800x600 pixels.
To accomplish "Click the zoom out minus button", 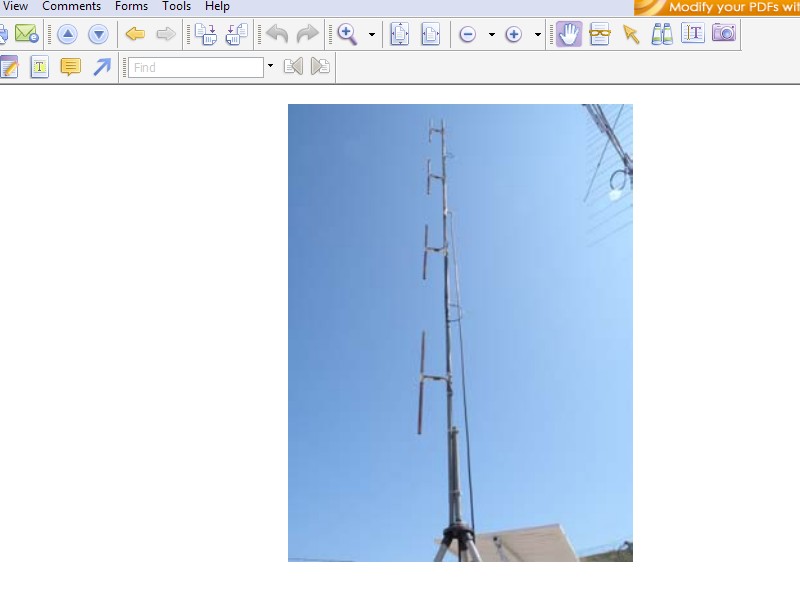I will tap(467, 34).
